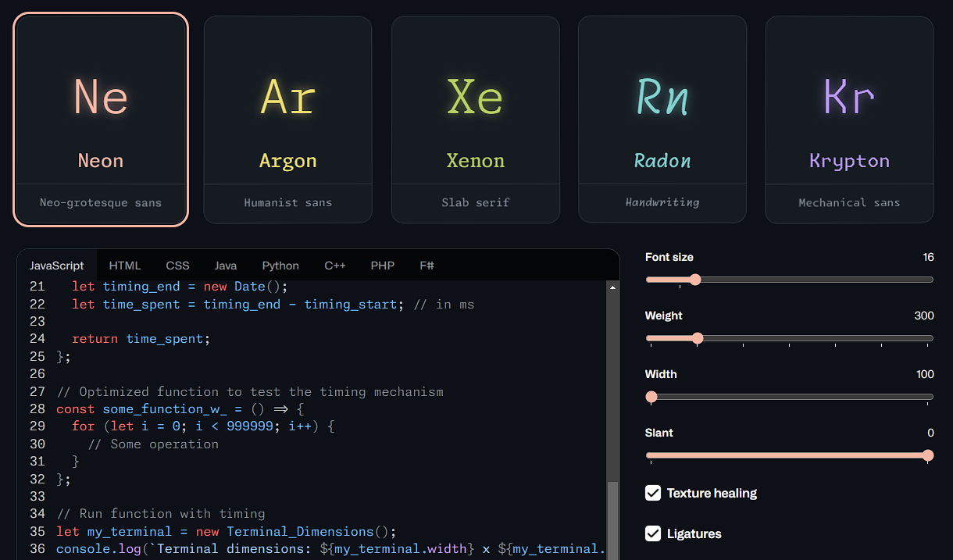This screenshot has height=560, width=953.
Task: Click the "let timing_end" code line
Action: tap(180, 287)
